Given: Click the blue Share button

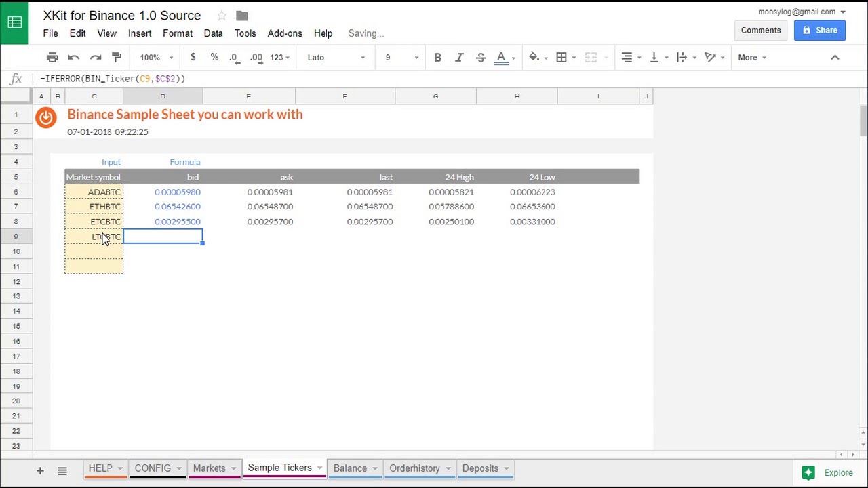Looking at the screenshot, I should pyautogui.click(x=820, y=30).
